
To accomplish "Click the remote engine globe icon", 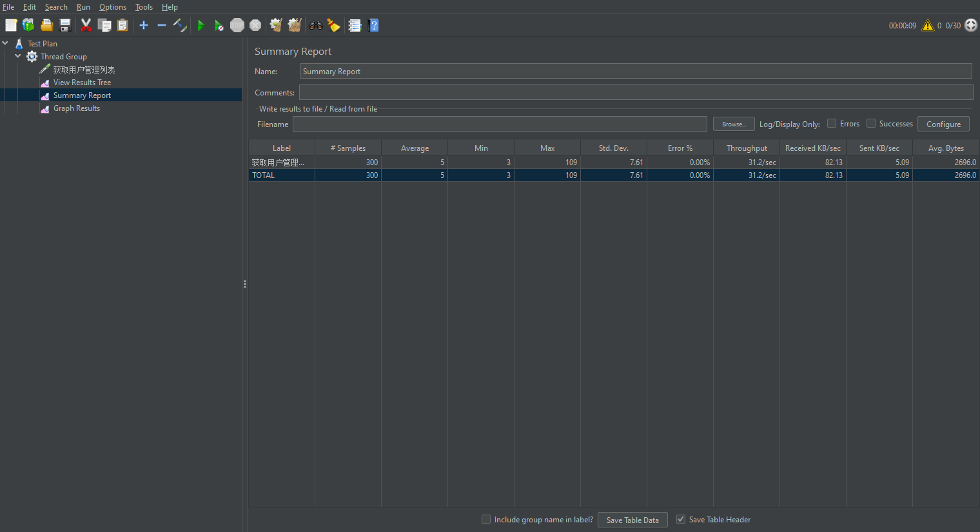I will point(971,25).
